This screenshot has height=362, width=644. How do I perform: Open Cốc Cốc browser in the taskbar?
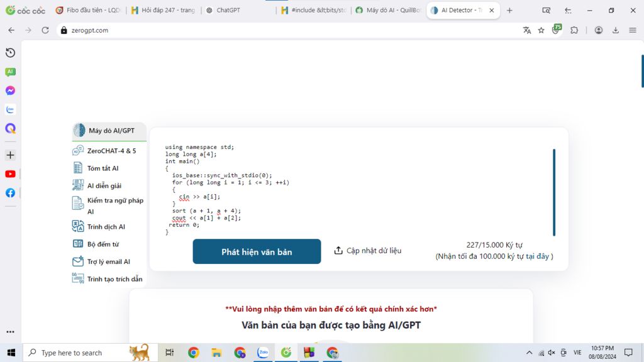pyautogui.click(x=286, y=353)
